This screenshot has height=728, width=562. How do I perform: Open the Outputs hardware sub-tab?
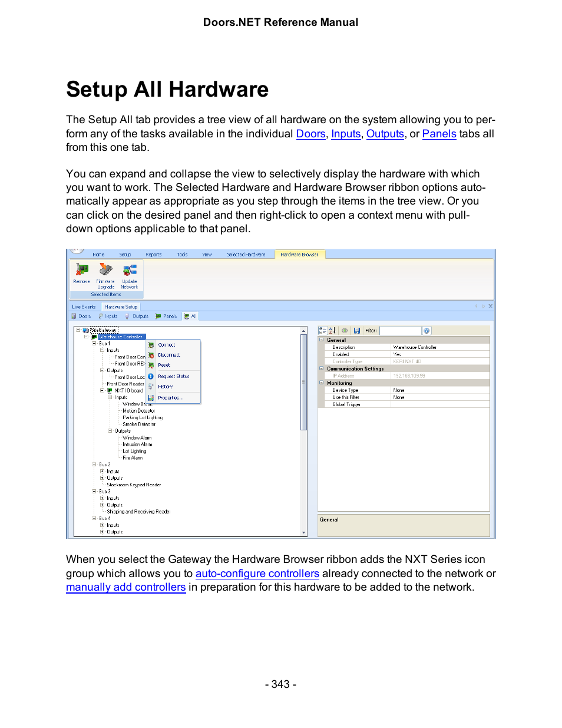pos(136,317)
